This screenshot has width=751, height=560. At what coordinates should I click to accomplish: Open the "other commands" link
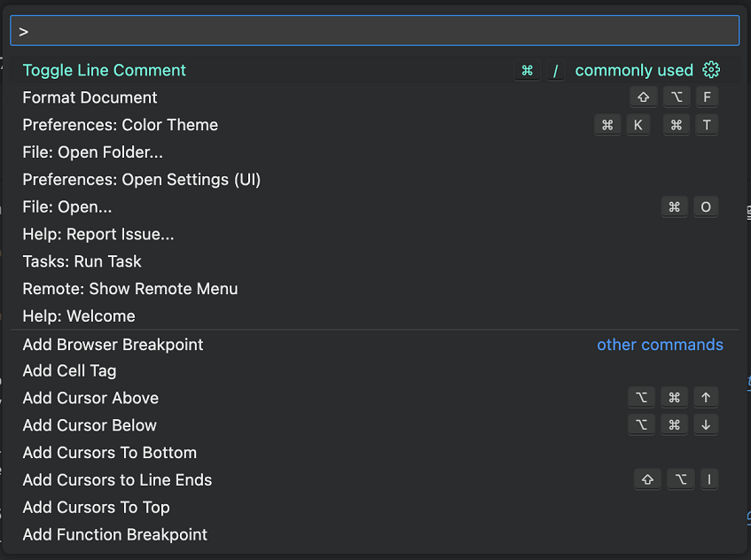[x=660, y=345]
